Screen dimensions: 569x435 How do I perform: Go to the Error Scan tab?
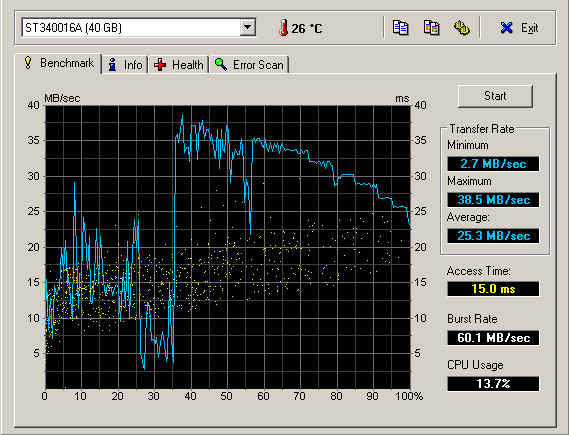[x=249, y=65]
